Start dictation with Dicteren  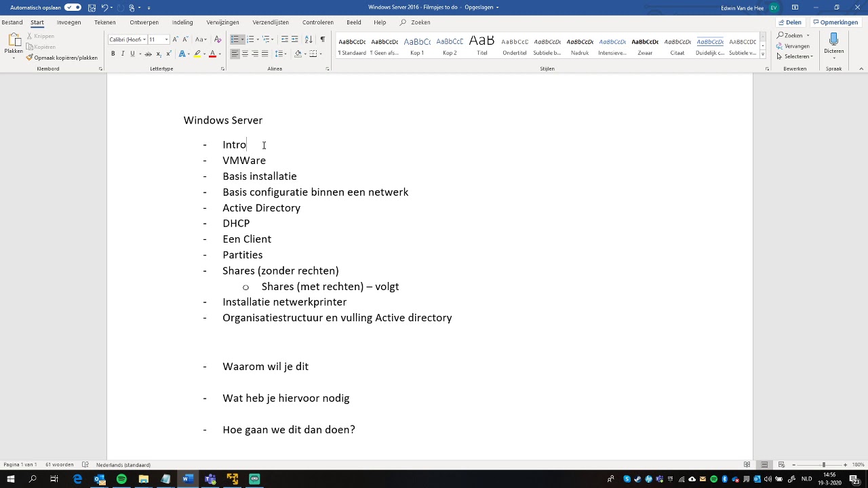coord(833,45)
